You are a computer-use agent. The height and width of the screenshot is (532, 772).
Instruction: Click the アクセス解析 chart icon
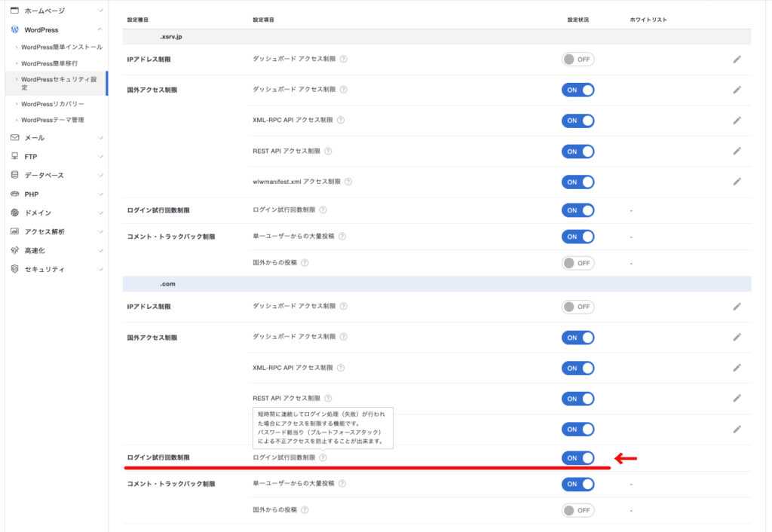coord(15,231)
